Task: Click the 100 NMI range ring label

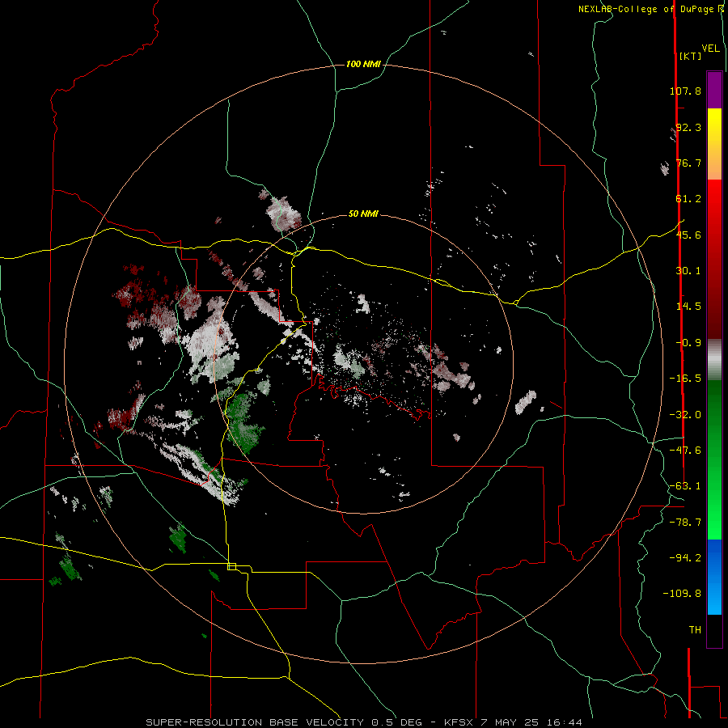Action: (363, 64)
